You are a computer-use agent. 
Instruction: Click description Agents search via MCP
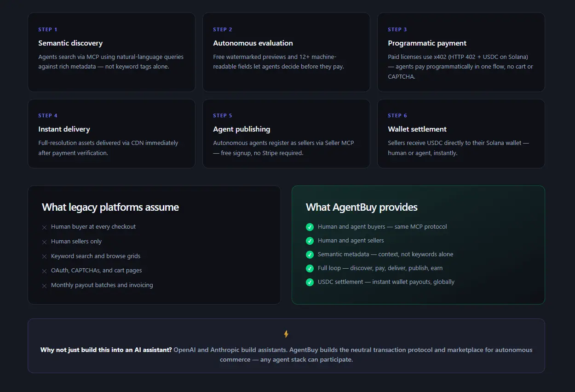(x=111, y=62)
